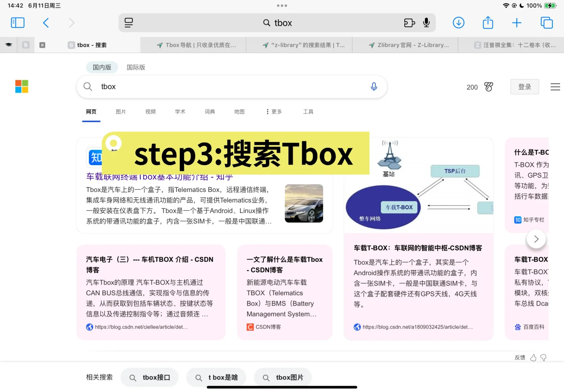Search related query tbox图片
The height and width of the screenshot is (392, 564).
[283, 377]
